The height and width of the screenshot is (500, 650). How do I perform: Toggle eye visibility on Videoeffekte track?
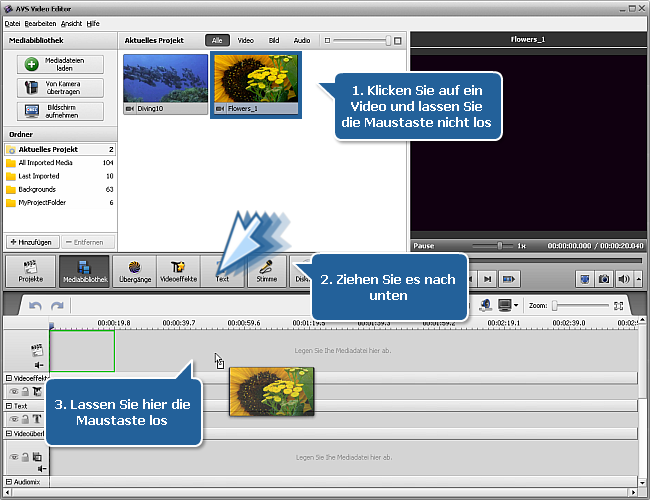[x=13, y=393]
